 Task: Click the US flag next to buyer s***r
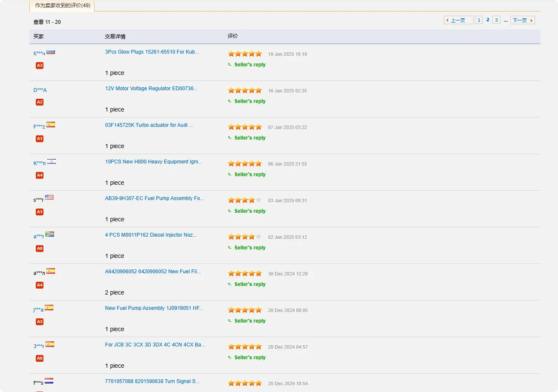coord(49,197)
